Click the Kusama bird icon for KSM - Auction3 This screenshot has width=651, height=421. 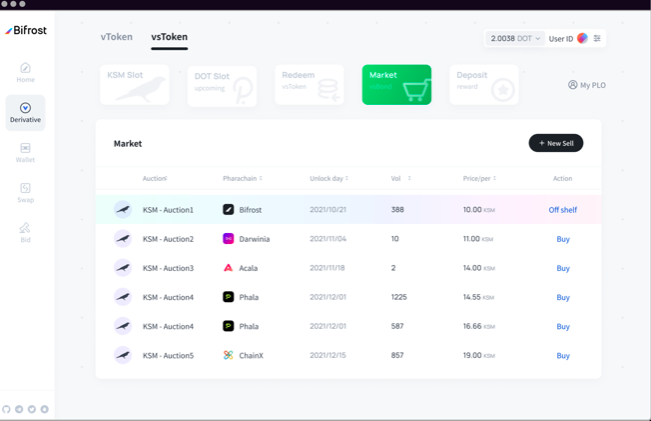coord(123,268)
